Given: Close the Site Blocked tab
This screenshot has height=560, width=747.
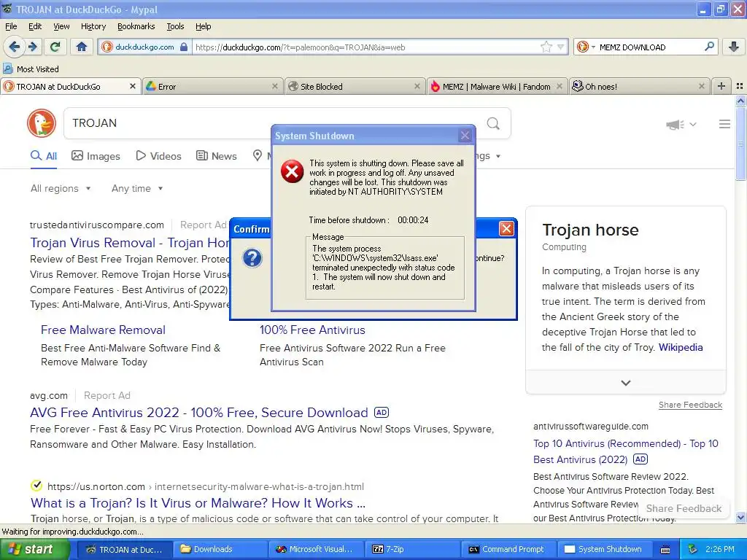Looking at the screenshot, I should coord(417,86).
